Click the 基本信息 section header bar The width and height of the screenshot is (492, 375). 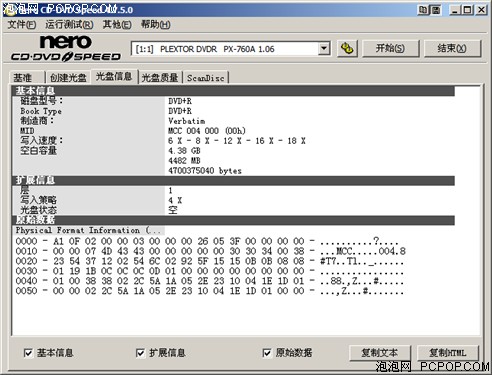coord(233,91)
